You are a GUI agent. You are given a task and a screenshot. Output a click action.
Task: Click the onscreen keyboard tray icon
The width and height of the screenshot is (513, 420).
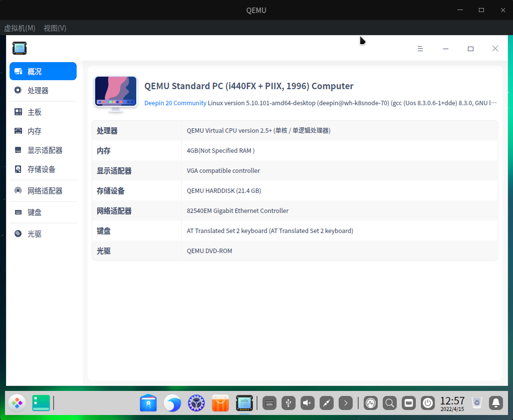pyautogui.click(x=270, y=403)
